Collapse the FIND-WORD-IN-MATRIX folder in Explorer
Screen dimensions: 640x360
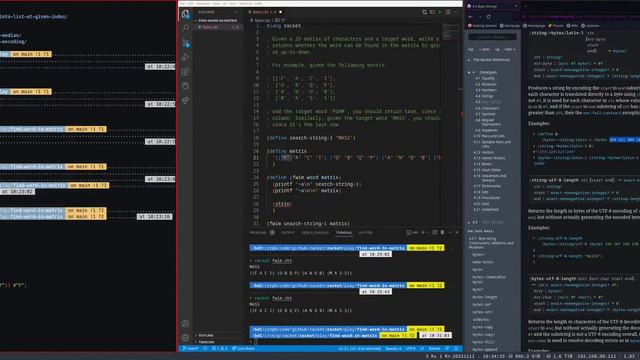coord(217,20)
